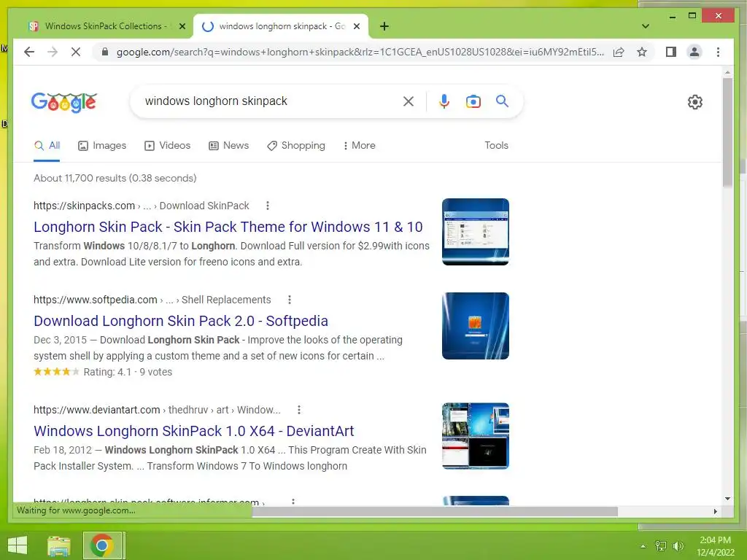The image size is (747, 560).
Task: Click the horizontal scrollbar right arrow
Action: click(x=715, y=511)
